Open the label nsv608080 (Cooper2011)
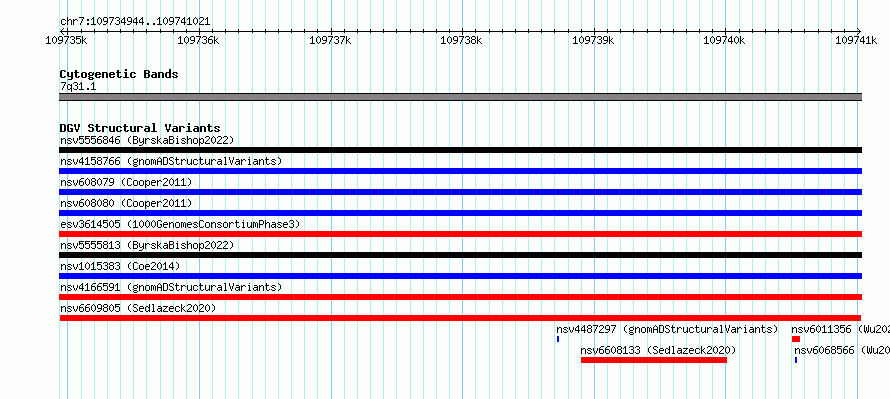The height and width of the screenshot is (399, 890). 126,203
